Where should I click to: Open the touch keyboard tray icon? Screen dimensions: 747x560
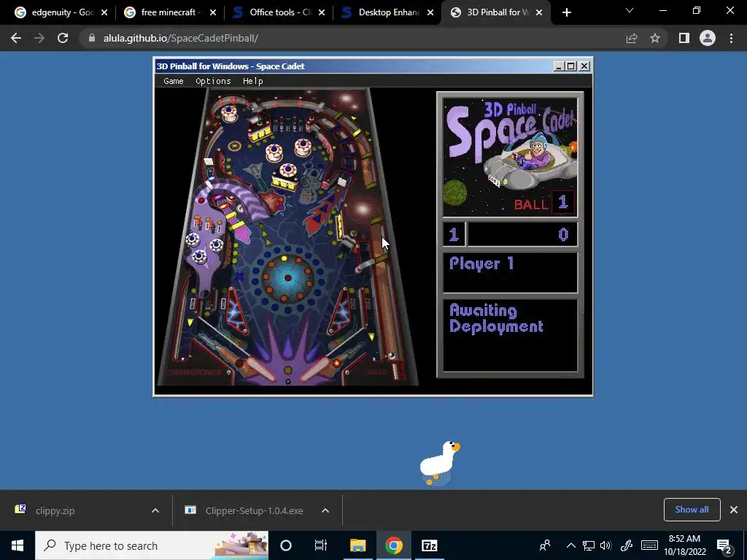point(649,545)
